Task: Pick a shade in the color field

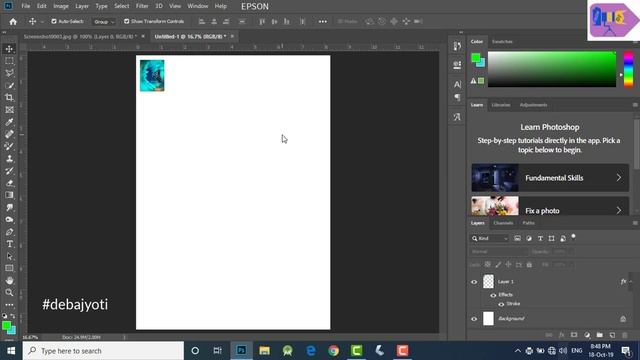Action: (552, 69)
